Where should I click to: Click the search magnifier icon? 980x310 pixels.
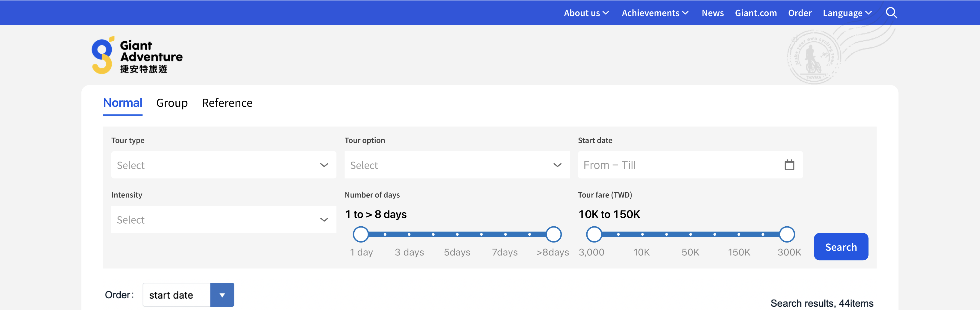(891, 13)
